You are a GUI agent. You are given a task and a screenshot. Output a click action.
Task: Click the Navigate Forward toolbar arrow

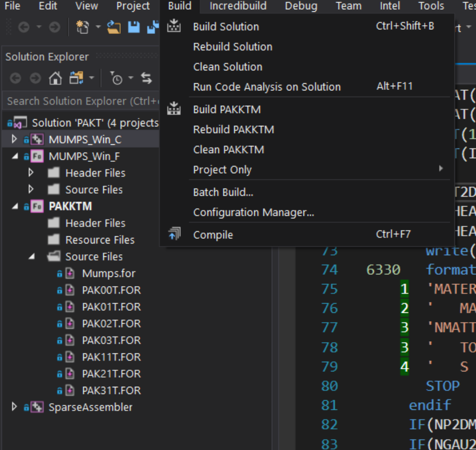pos(54,28)
